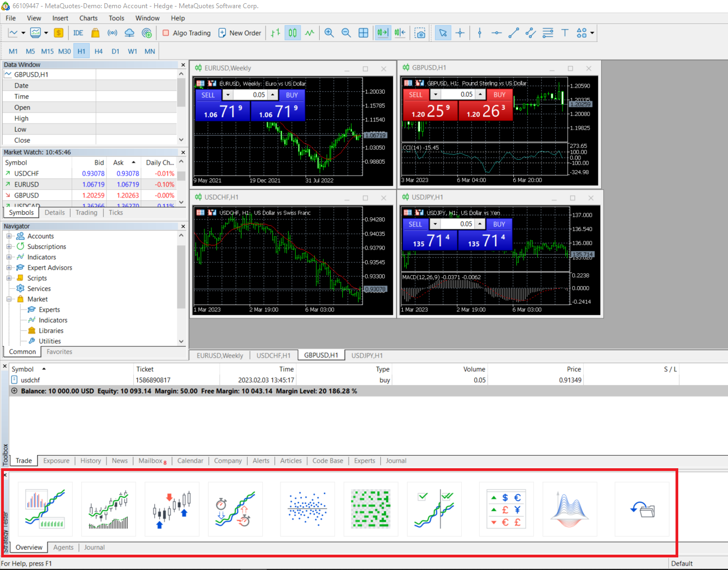Image resolution: width=728 pixels, height=570 pixels.
Task: Click the chart screenshot camera icon
Action: tap(420, 33)
